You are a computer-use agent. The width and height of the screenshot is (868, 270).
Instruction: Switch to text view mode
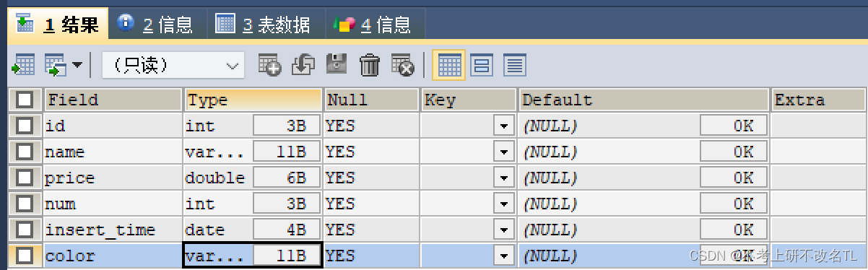(x=514, y=65)
